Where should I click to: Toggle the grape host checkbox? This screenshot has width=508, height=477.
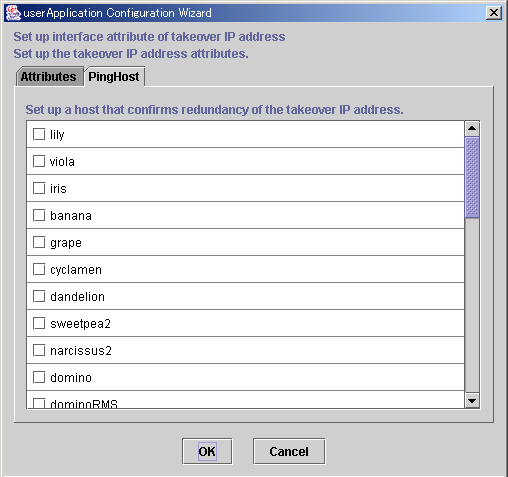[x=39, y=242]
